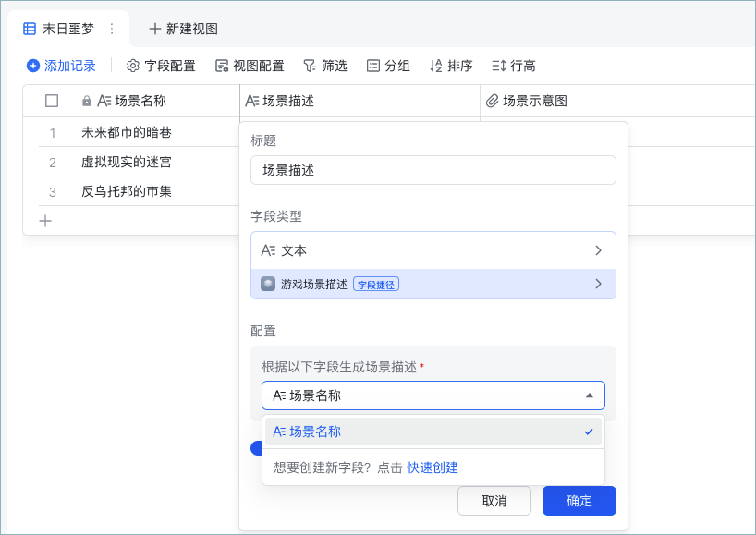
Task: Click row number 3
Action: (53, 192)
